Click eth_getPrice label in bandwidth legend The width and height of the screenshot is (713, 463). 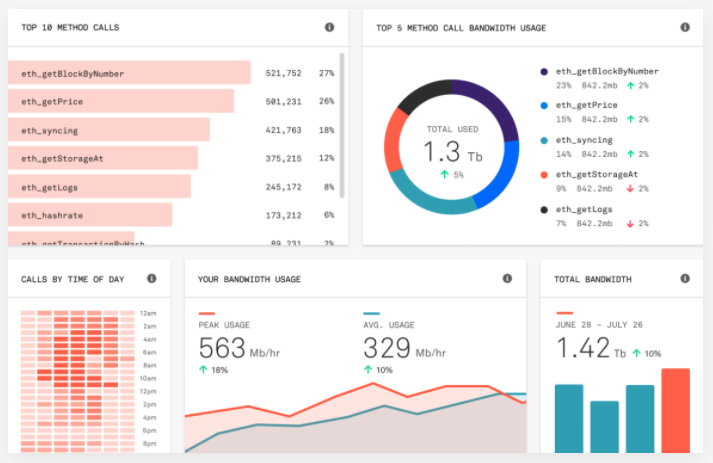[587, 105]
